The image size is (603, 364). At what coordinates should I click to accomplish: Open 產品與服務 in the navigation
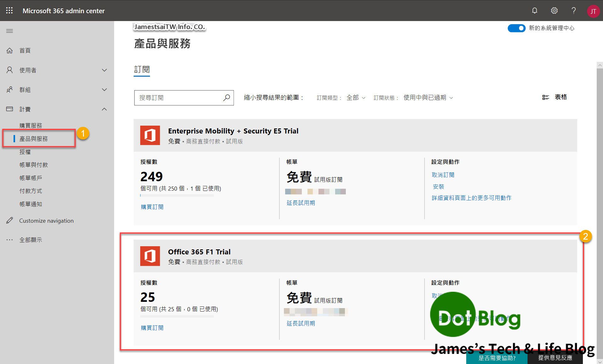(x=34, y=139)
